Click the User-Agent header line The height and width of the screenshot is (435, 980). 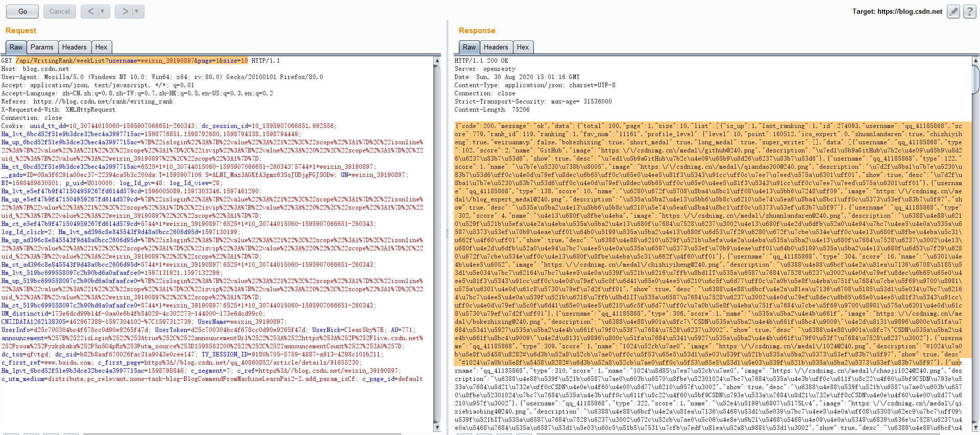point(162,77)
